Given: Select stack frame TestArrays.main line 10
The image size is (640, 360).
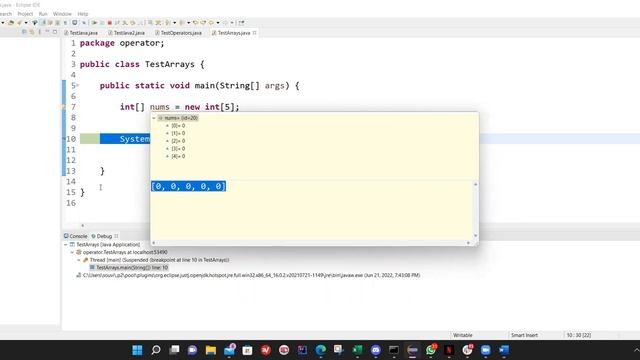Looking at the screenshot, I should click(x=129, y=268).
